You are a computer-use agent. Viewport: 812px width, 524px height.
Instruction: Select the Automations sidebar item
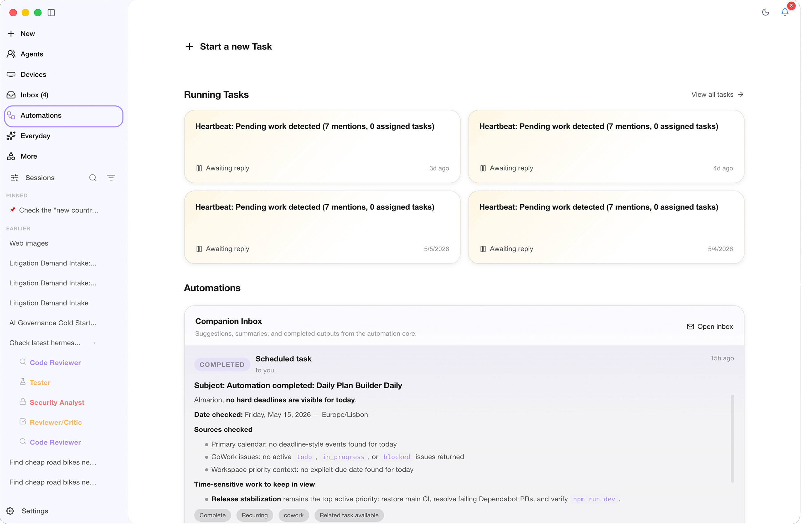click(64, 116)
